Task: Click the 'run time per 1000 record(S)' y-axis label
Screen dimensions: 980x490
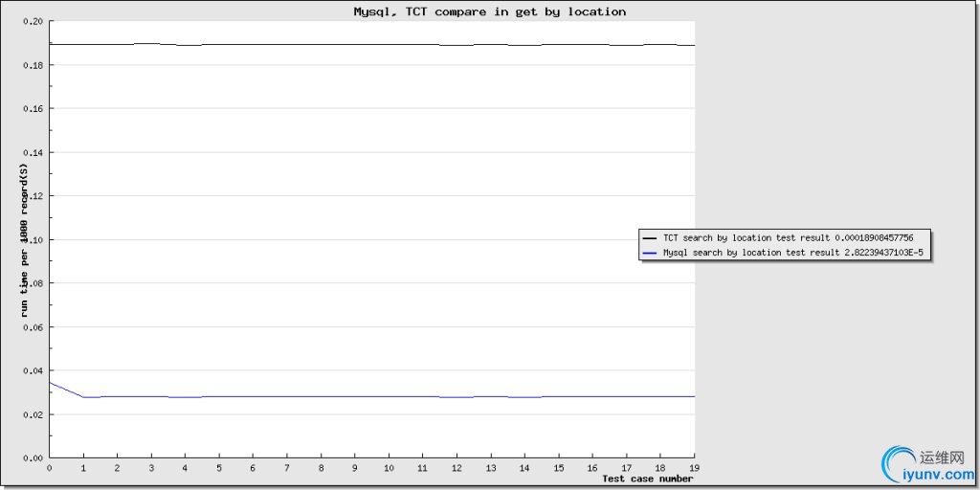Action: (x=24, y=240)
